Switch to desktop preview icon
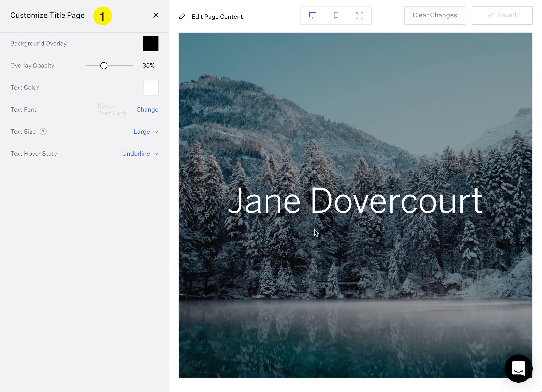 tap(312, 16)
